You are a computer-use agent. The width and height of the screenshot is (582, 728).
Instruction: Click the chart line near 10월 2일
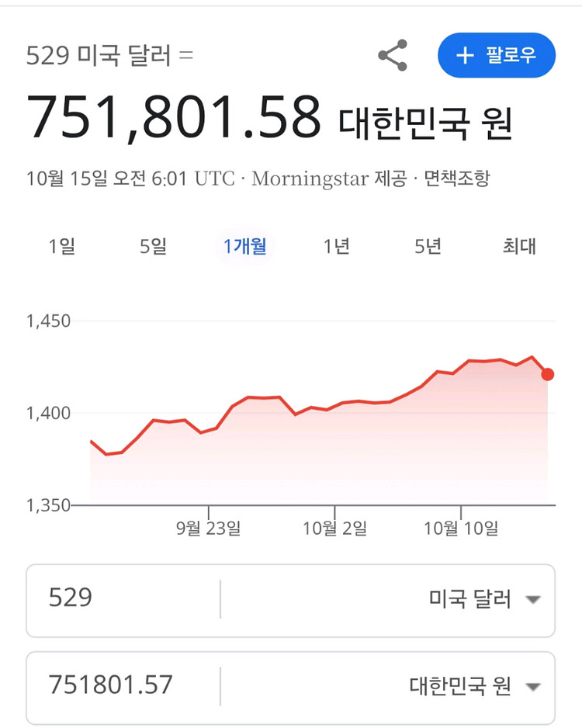pos(334,406)
